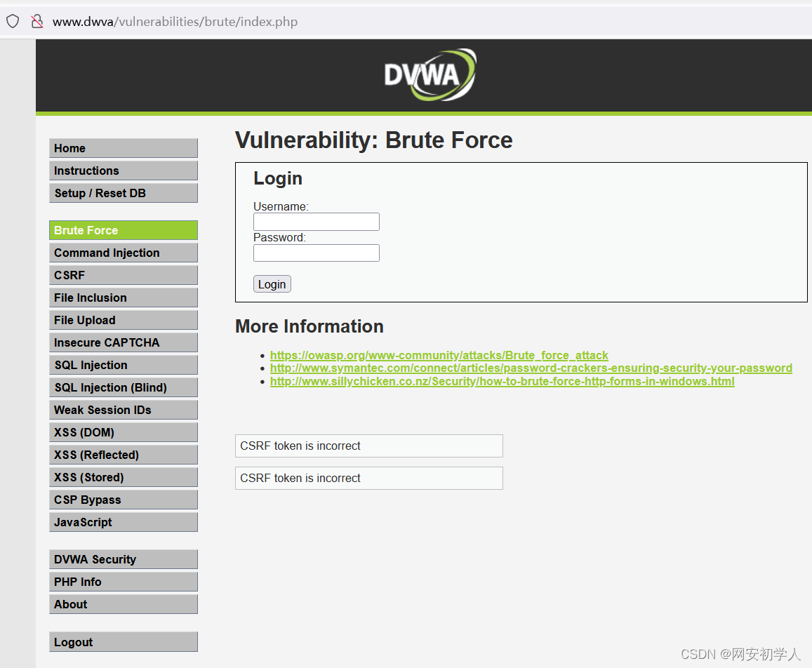Focus the Username input field
This screenshot has height=668, width=812.
click(317, 222)
